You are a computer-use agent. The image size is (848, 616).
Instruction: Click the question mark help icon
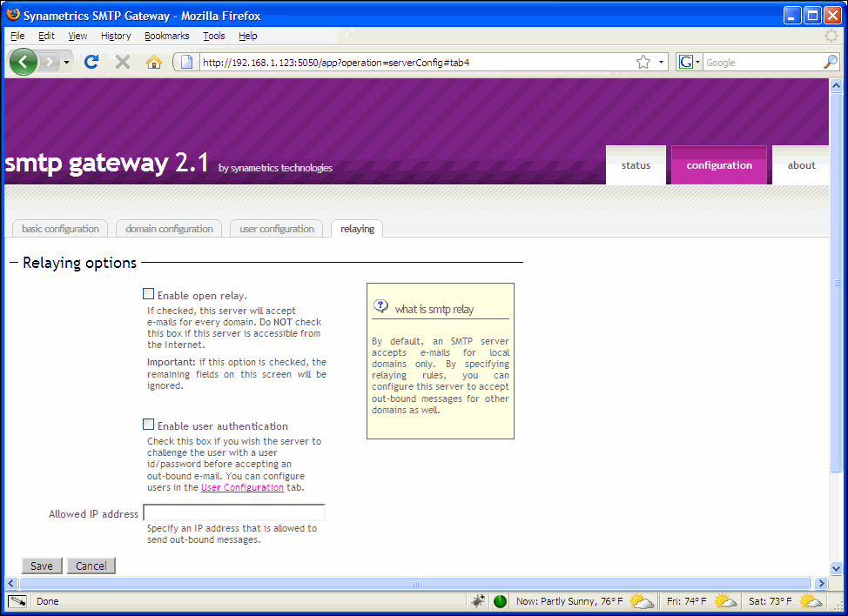click(380, 306)
